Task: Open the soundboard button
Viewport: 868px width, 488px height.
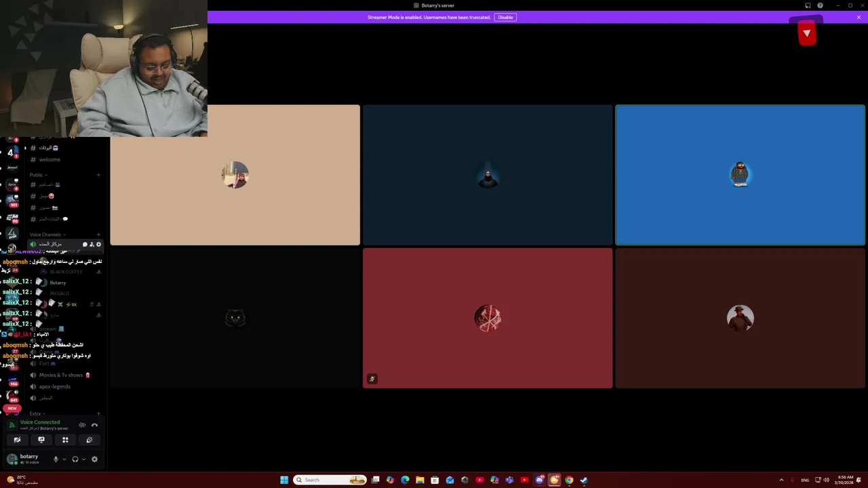Action: [x=89, y=440]
